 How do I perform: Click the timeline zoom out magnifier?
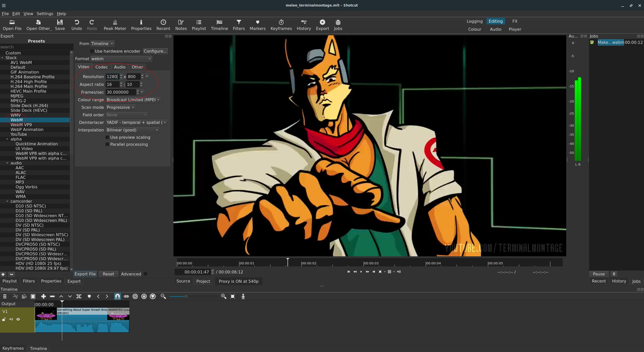point(163,296)
